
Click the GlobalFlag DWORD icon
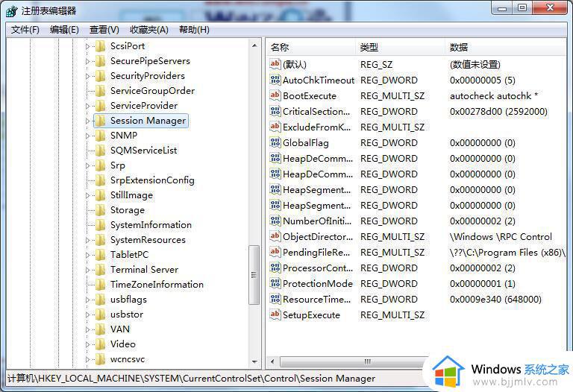275,142
